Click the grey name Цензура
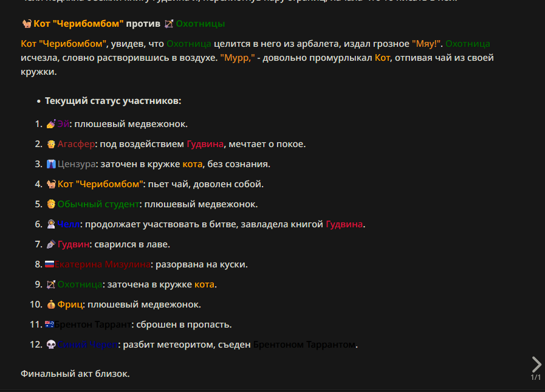Image resolution: width=545 pixels, height=392 pixels. (x=77, y=164)
